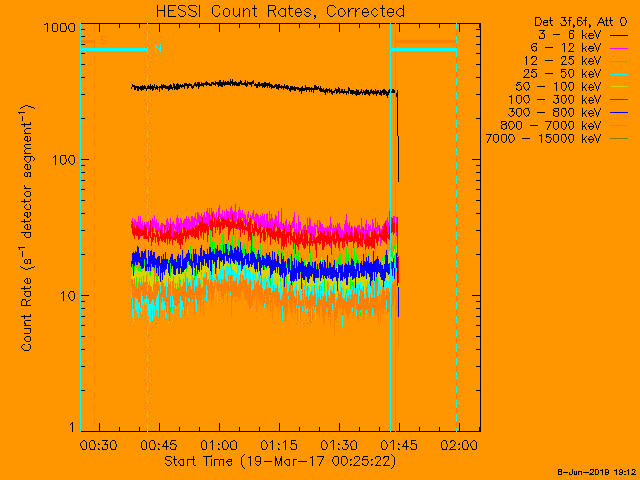Click the y-axis tick label '1000'
640x480 pixels.
click(x=60, y=28)
